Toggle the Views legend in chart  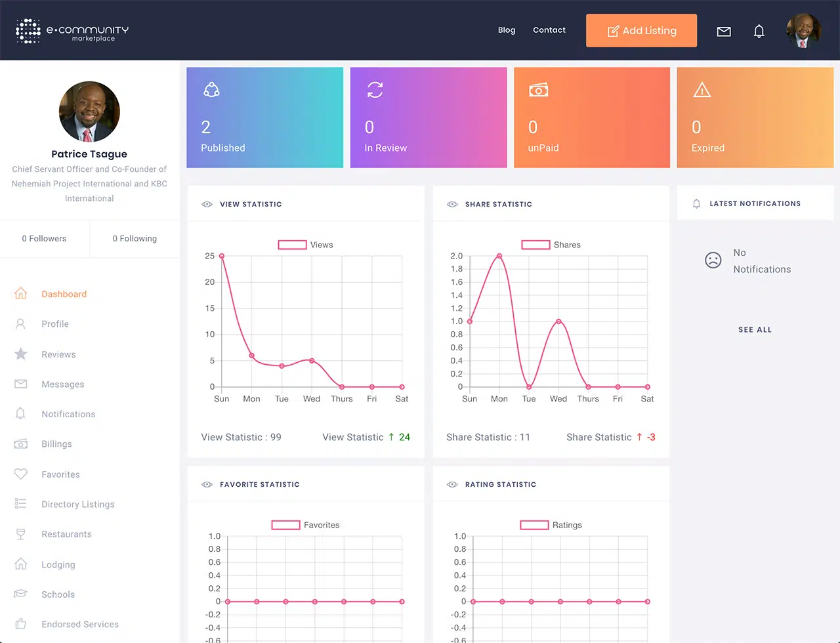pos(306,245)
